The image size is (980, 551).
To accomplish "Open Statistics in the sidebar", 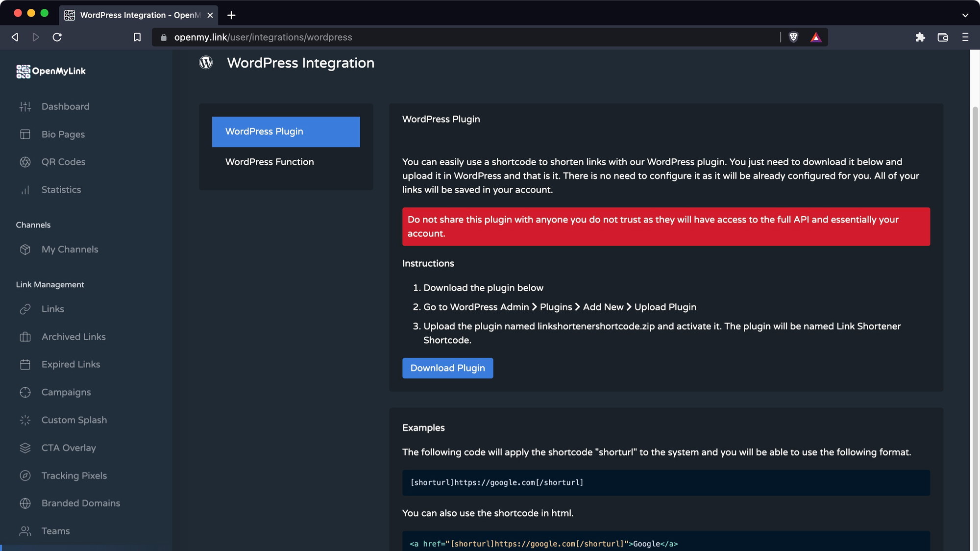I will (x=61, y=190).
